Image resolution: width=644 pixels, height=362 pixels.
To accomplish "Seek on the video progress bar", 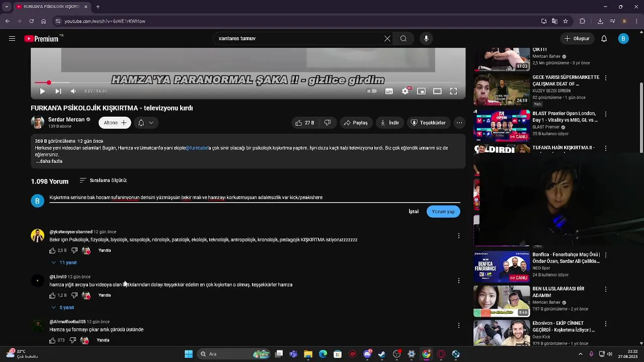I will pyautogui.click(x=248, y=82).
